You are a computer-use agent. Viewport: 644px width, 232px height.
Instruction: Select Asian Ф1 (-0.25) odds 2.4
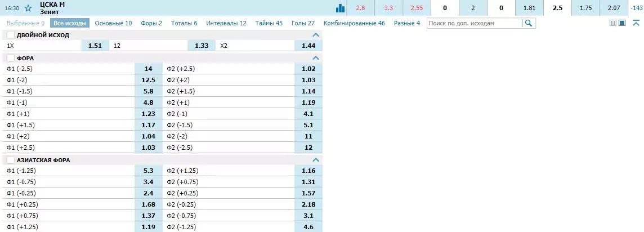[x=149, y=193]
